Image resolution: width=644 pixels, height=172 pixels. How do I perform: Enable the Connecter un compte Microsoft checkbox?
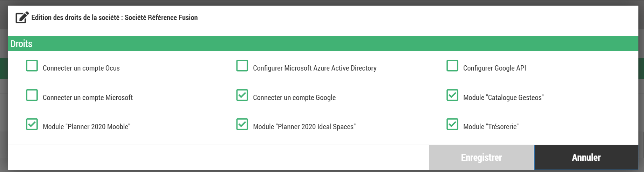[x=32, y=95]
